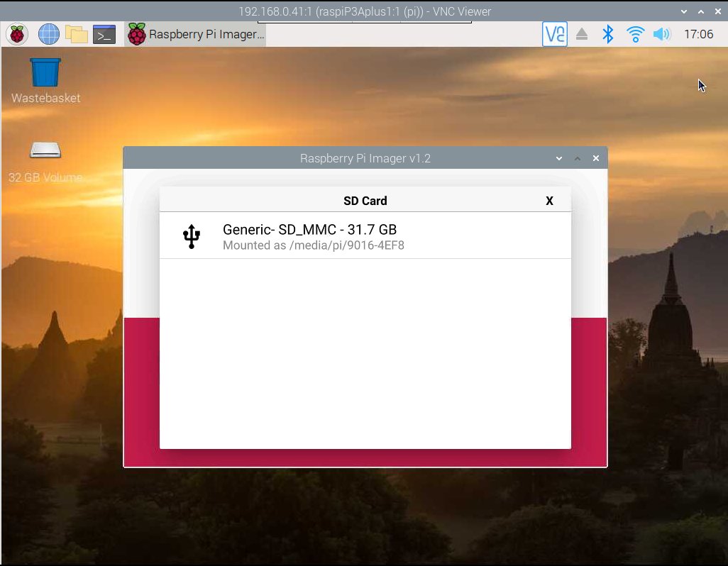728x566 pixels.
Task: Click the Mounted as /media/pi/9016-4EF8 text
Action: pos(314,245)
